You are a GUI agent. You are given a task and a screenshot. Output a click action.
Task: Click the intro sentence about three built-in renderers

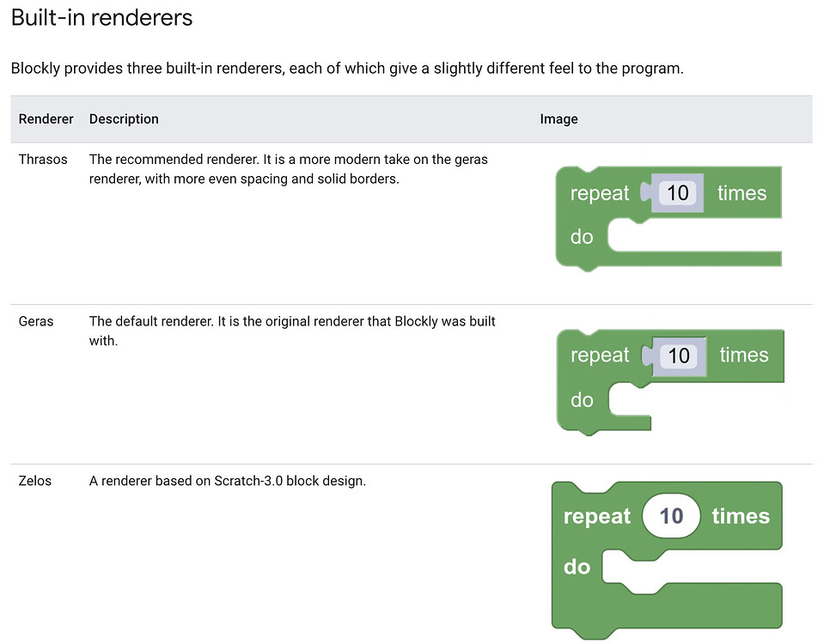point(347,69)
